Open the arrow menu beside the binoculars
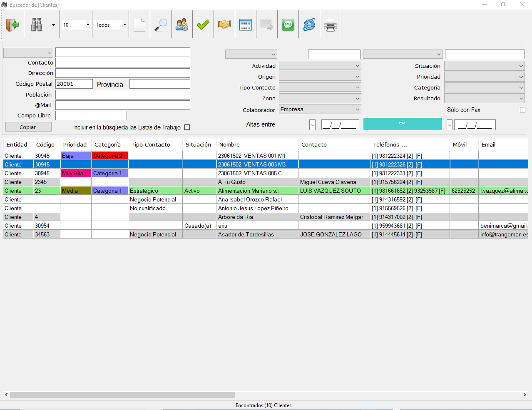Viewport: 532px width, 410px height. click(53, 25)
